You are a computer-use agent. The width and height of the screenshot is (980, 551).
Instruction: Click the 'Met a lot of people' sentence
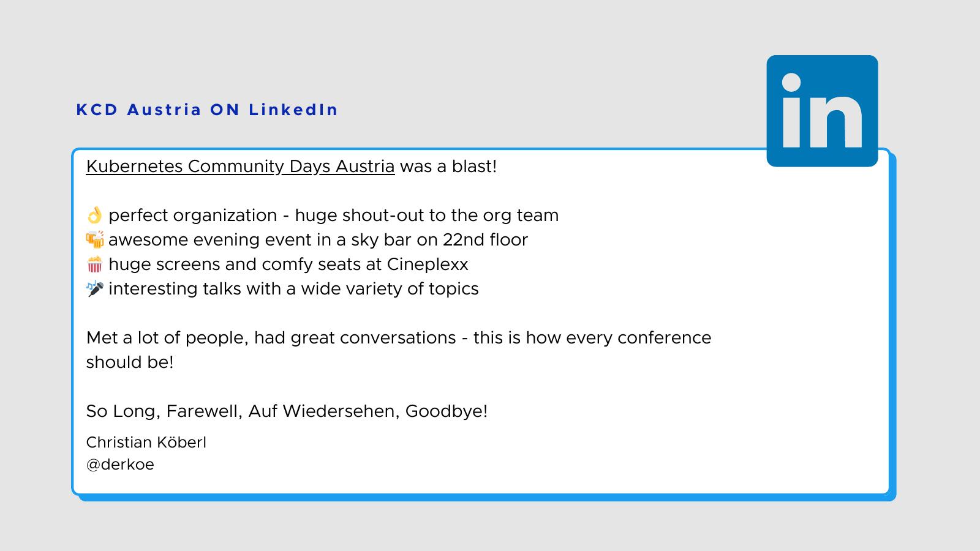[x=398, y=338]
